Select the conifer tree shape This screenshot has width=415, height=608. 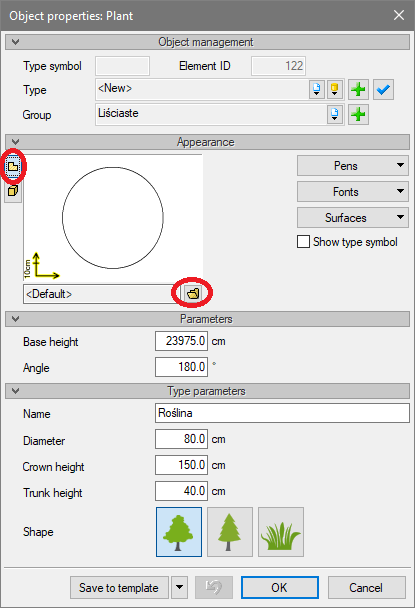coord(230,532)
